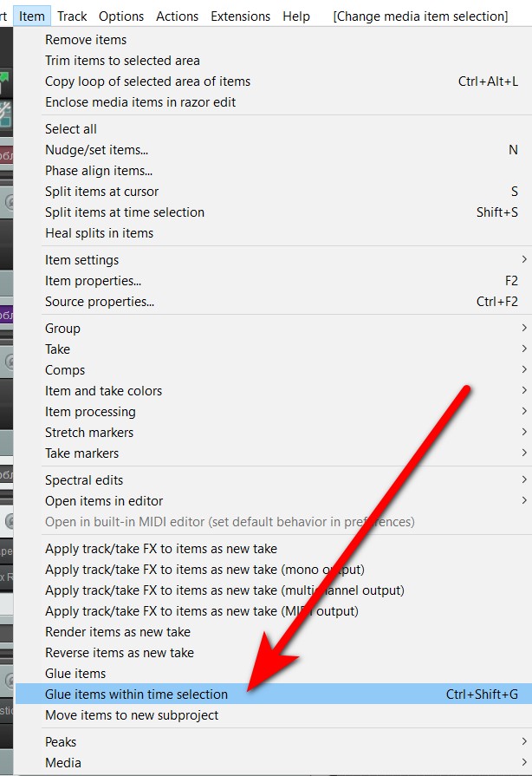Select Heal splits in items
The height and width of the screenshot is (776, 532).
coord(99,233)
